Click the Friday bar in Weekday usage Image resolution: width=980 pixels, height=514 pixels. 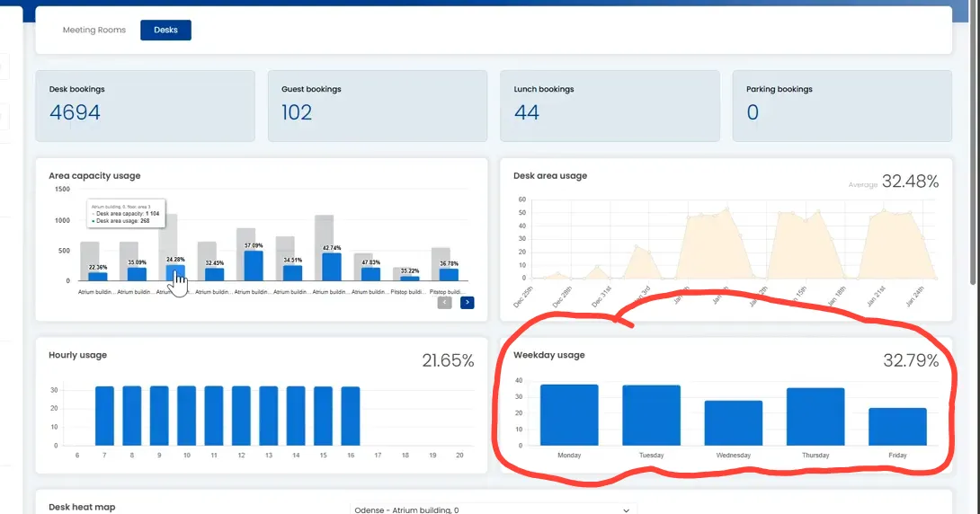click(x=897, y=427)
